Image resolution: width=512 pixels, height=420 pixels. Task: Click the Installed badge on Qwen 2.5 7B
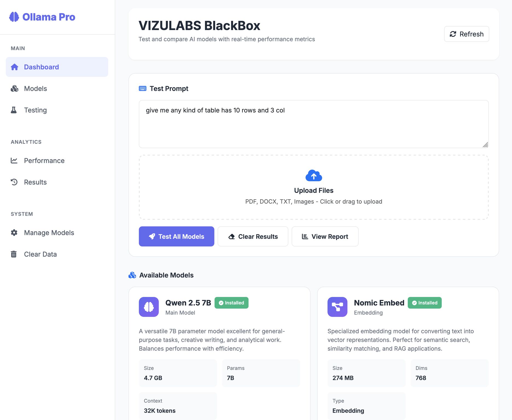(231, 303)
